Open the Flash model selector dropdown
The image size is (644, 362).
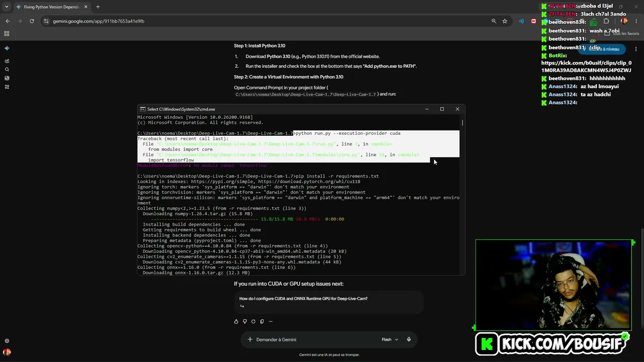point(390,339)
